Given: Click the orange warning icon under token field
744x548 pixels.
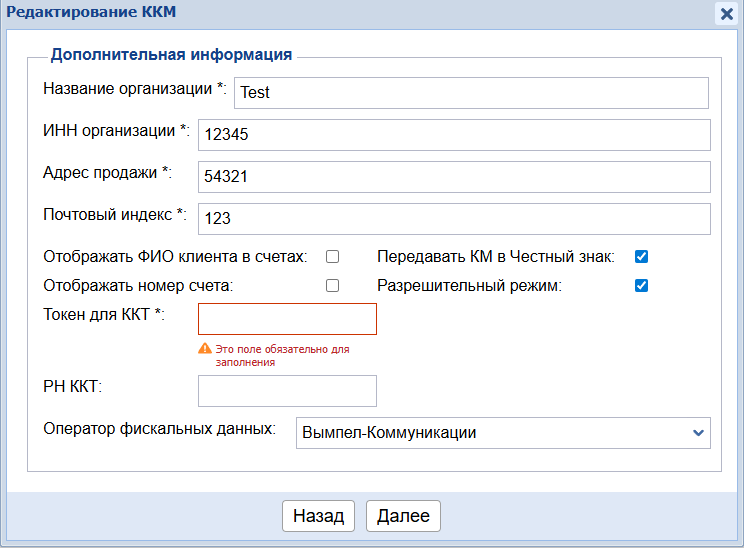Looking at the screenshot, I should [205, 349].
